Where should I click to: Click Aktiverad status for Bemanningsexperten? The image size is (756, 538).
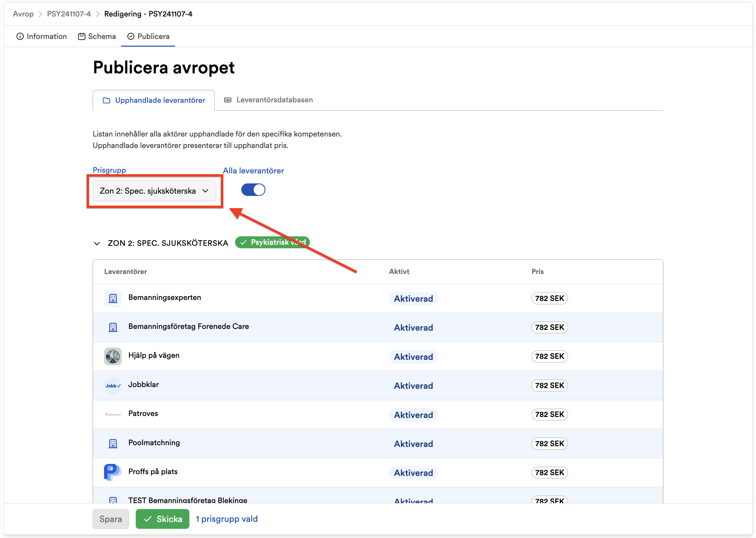[413, 298]
